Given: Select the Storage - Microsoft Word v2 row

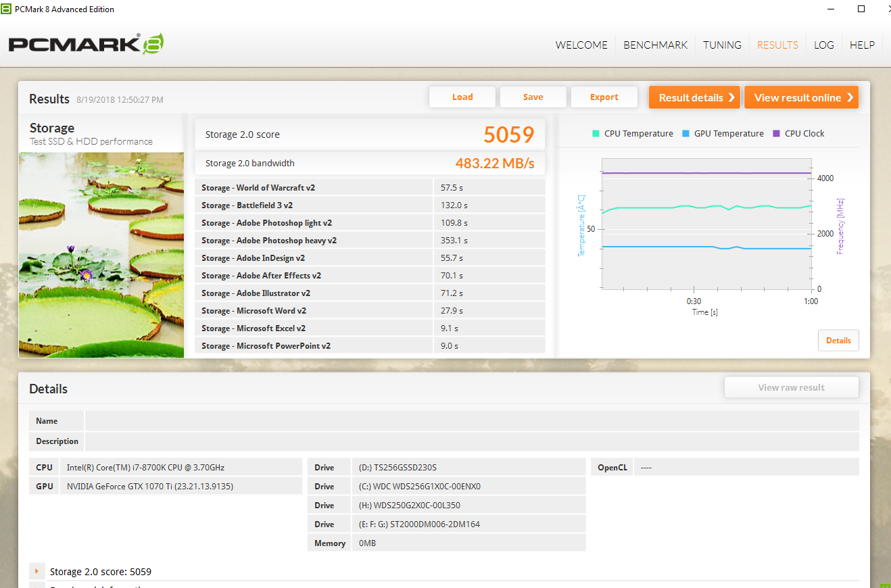Looking at the screenshot, I should 370,310.
